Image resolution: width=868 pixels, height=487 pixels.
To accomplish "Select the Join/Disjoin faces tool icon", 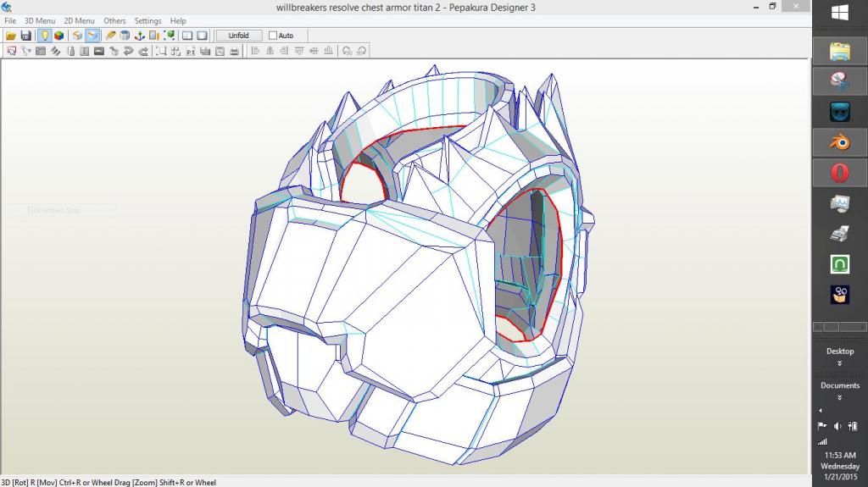I will [41, 51].
